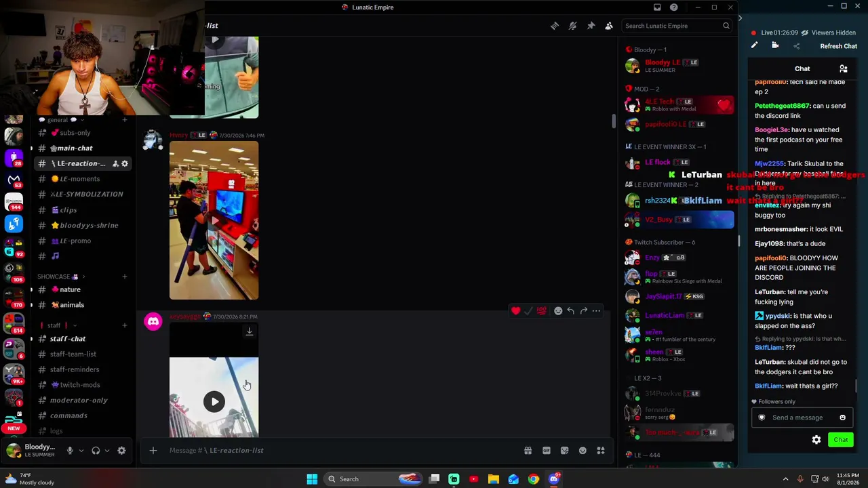Image resolution: width=868 pixels, height=488 pixels.
Task: Download the video attachment
Action: click(x=250, y=331)
